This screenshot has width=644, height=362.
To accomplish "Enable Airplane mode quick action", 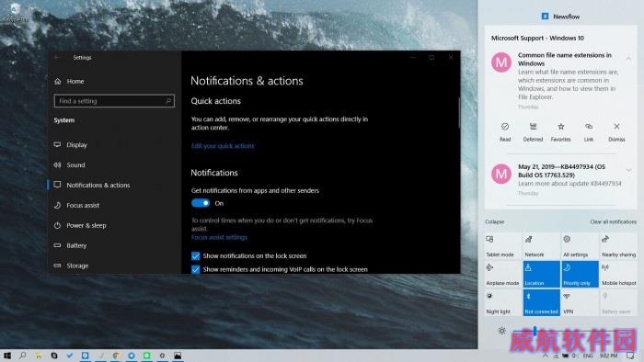I will click(x=502, y=275).
